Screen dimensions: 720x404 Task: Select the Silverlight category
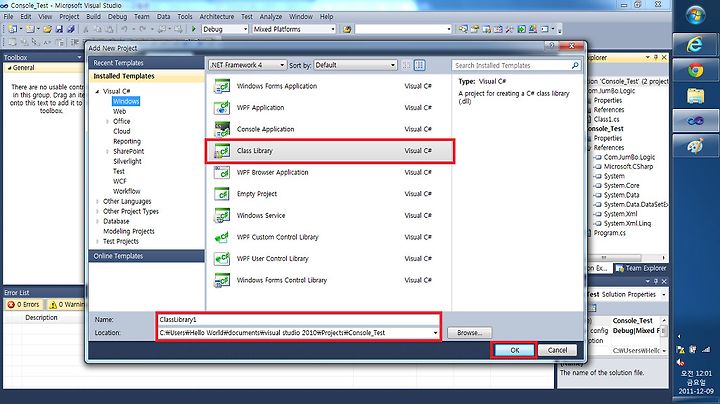(x=127, y=162)
